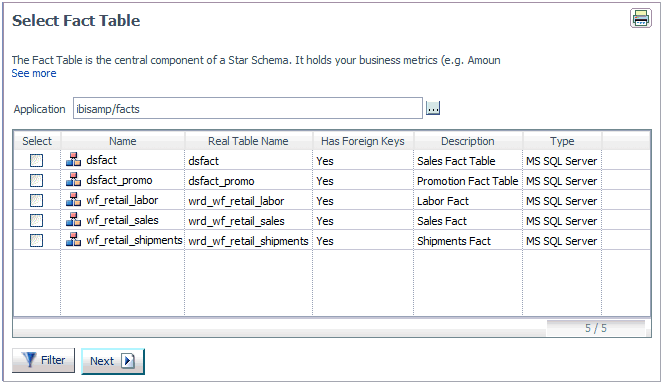Open application browse ellipsis button
662x383 pixels.
click(x=433, y=108)
